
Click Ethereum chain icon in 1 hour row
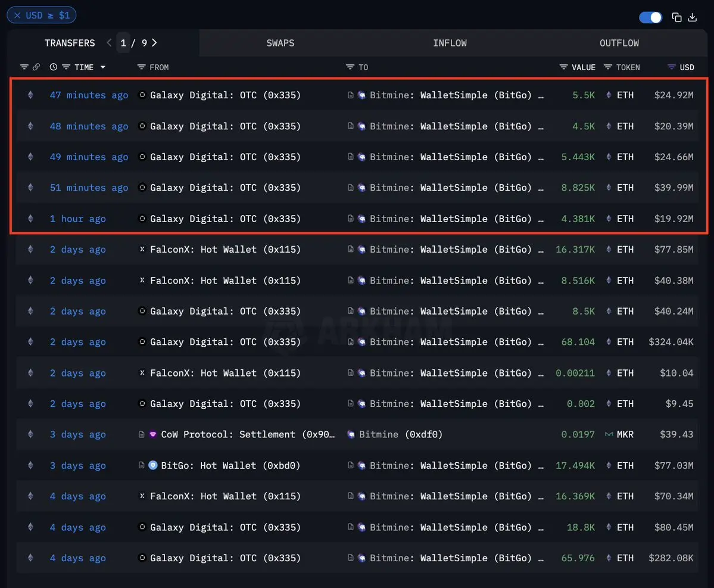30,218
